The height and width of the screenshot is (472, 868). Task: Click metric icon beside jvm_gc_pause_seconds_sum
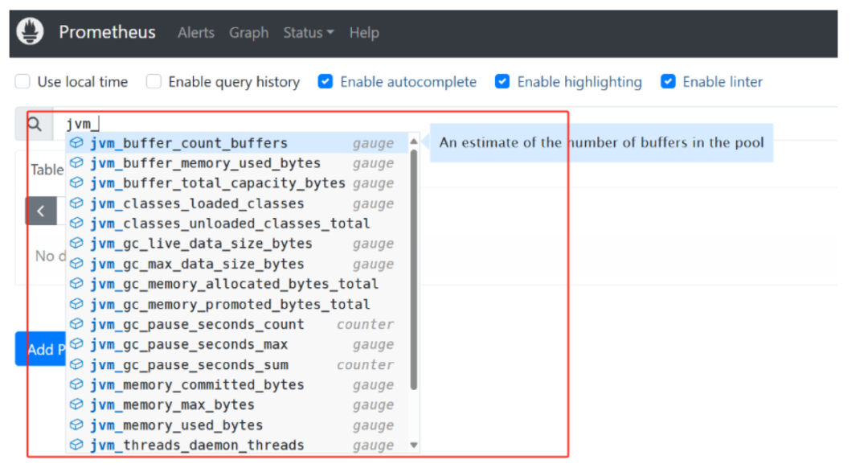76,364
